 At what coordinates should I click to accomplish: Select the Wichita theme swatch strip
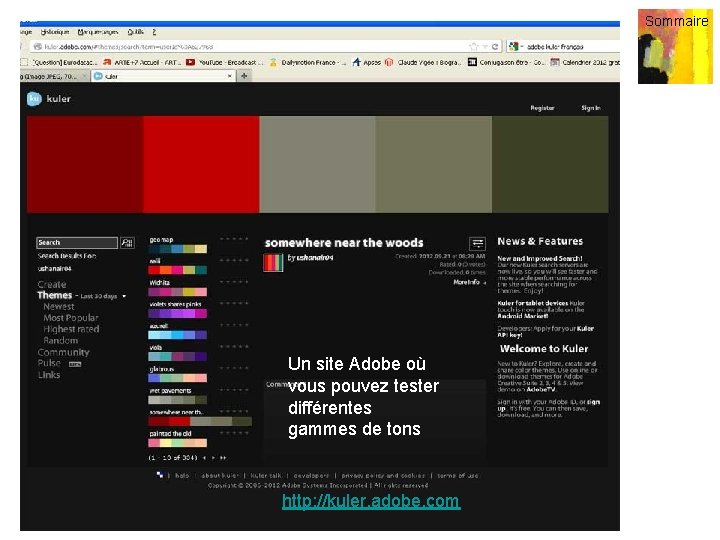[177, 292]
